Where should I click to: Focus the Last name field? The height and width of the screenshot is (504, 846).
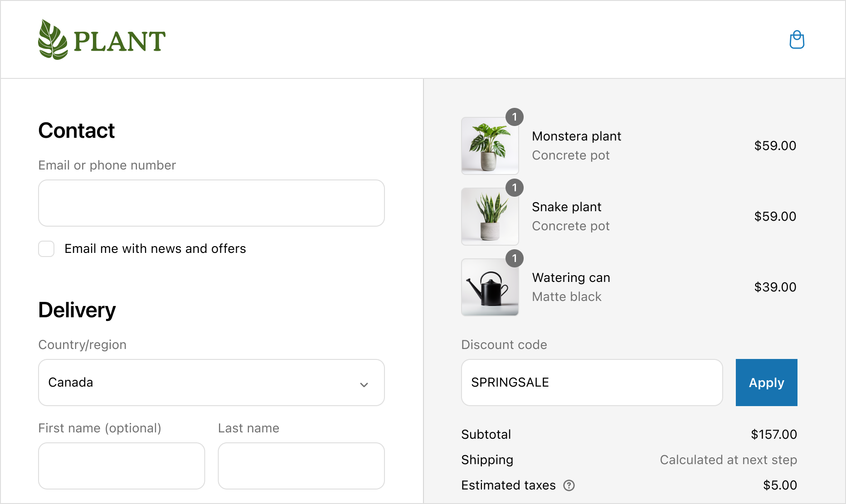pyautogui.click(x=301, y=466)
